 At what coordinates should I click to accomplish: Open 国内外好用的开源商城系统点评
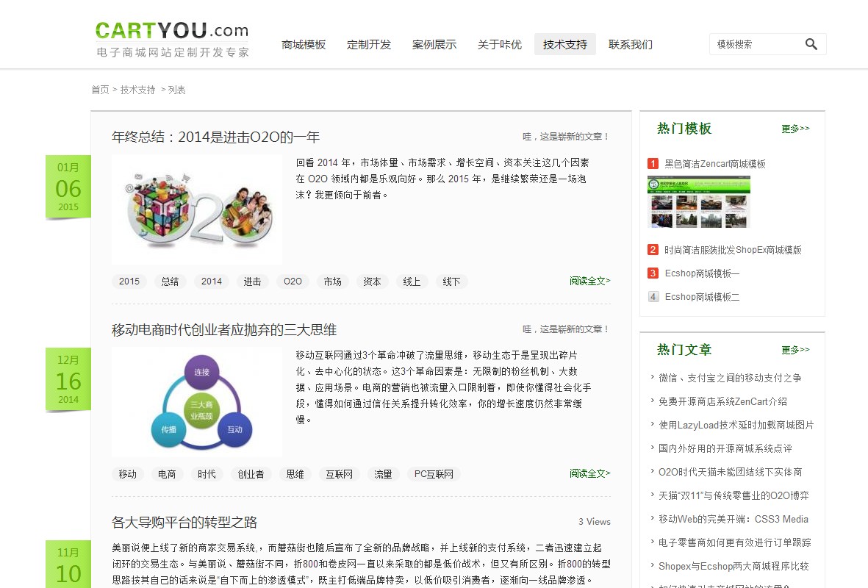(x=725, y=448)
